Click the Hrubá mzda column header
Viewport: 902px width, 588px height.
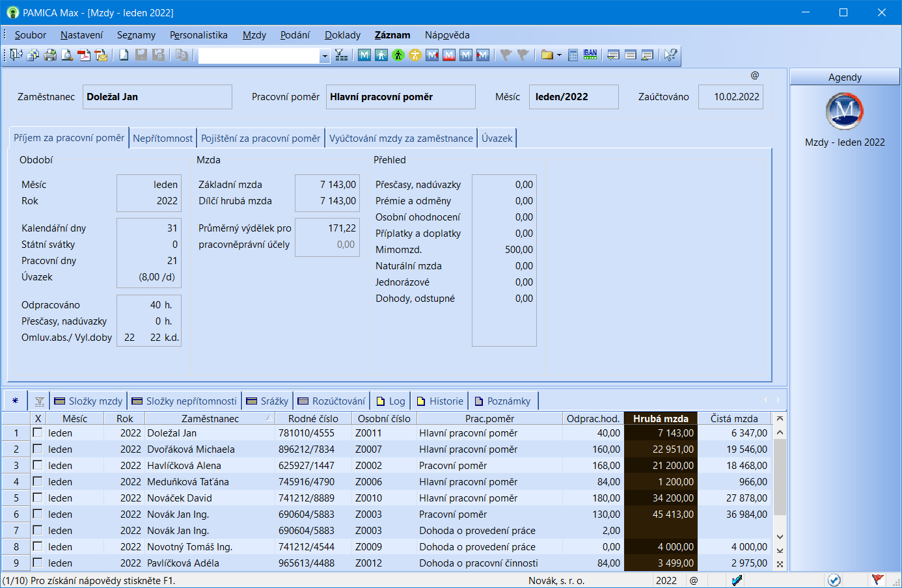pyautogui.click(x=661, y=418)
